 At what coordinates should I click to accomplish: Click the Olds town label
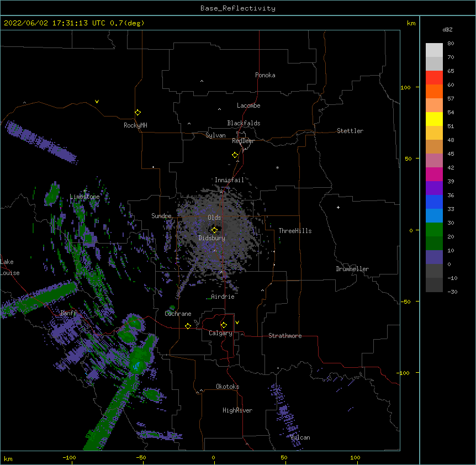[214, 218]
